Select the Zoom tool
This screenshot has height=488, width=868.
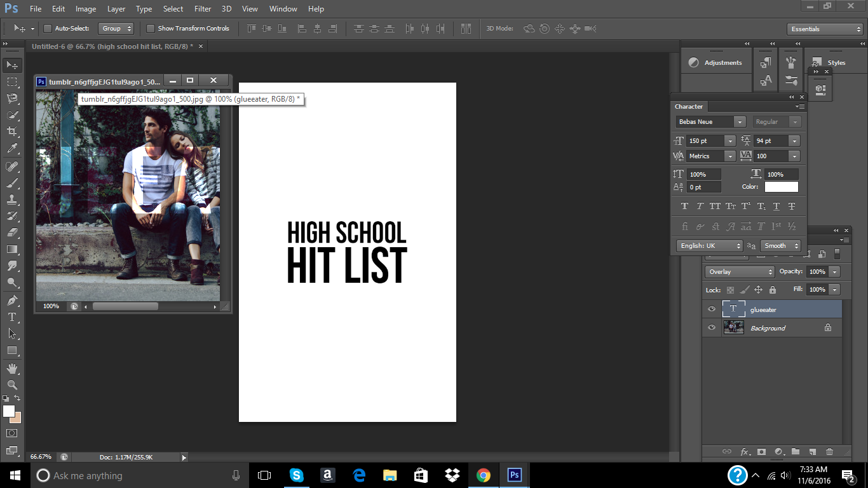click(x=12, y=384)
